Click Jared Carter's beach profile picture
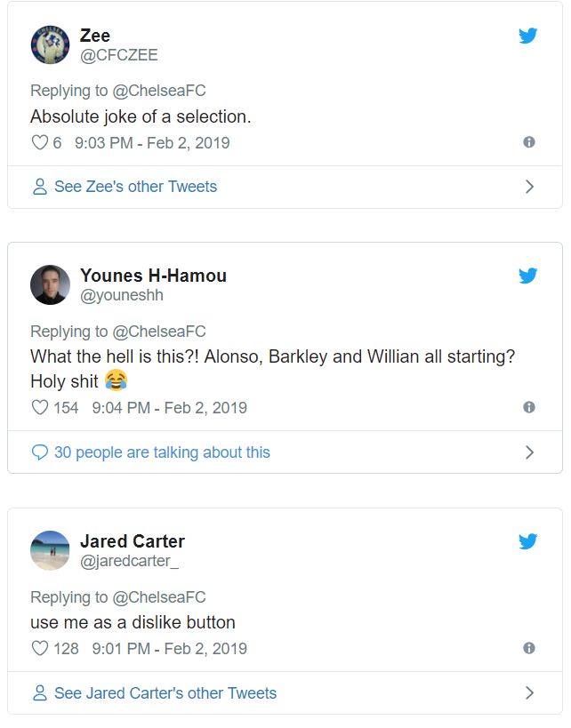The height and width of the screenshot is (728, 571). (50, 550)
